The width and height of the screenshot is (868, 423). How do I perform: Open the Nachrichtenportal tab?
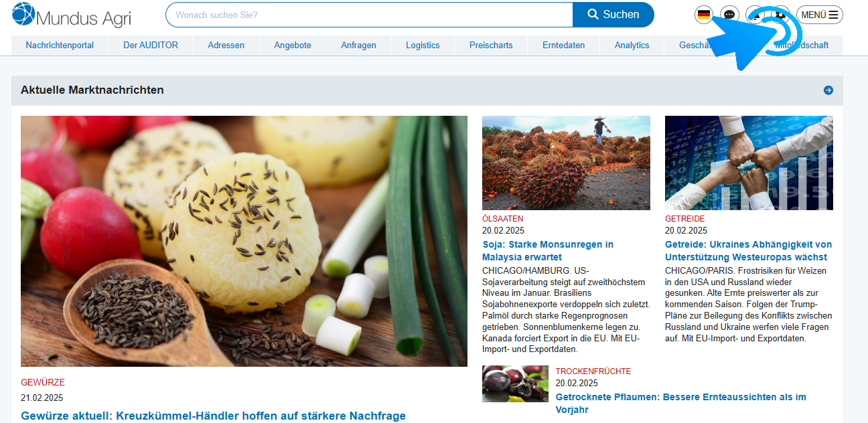[x=60, y=46]
